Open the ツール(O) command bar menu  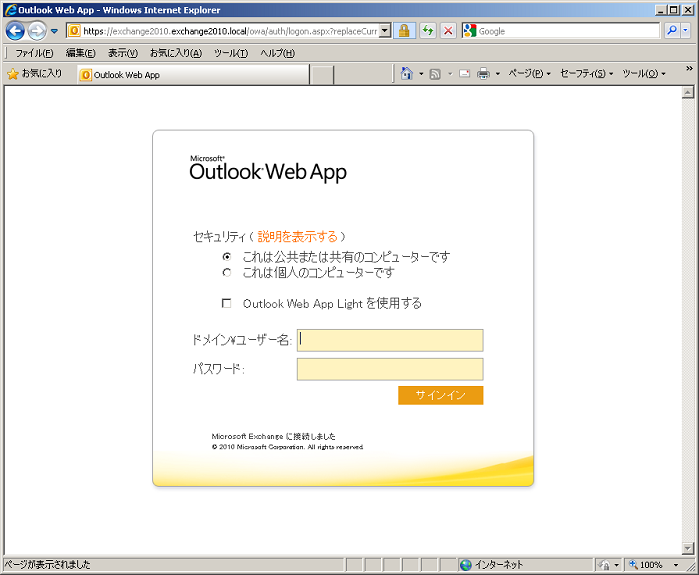[x=643, y=74]
